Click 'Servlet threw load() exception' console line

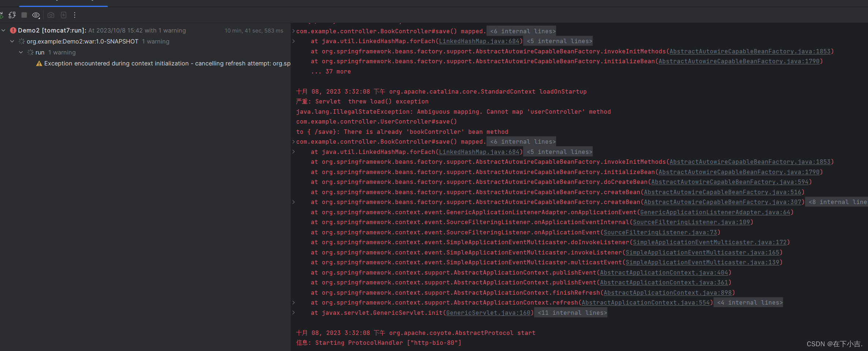(362, 101)
